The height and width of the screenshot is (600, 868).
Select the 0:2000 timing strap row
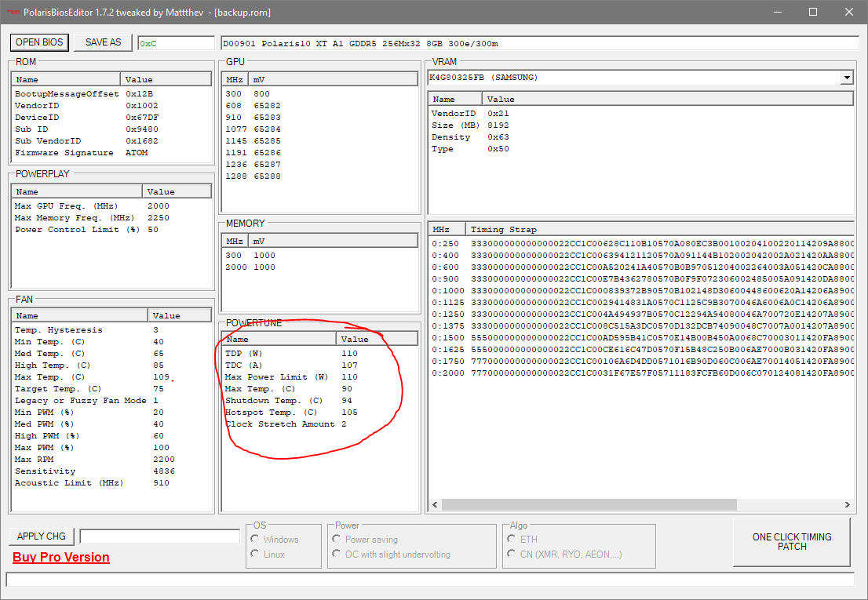click(642, 373)
